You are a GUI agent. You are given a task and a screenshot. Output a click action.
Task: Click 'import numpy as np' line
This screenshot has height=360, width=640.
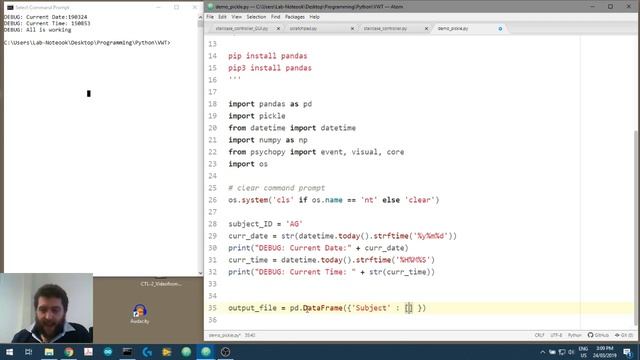pyautogui.click(x=268, y=140)
